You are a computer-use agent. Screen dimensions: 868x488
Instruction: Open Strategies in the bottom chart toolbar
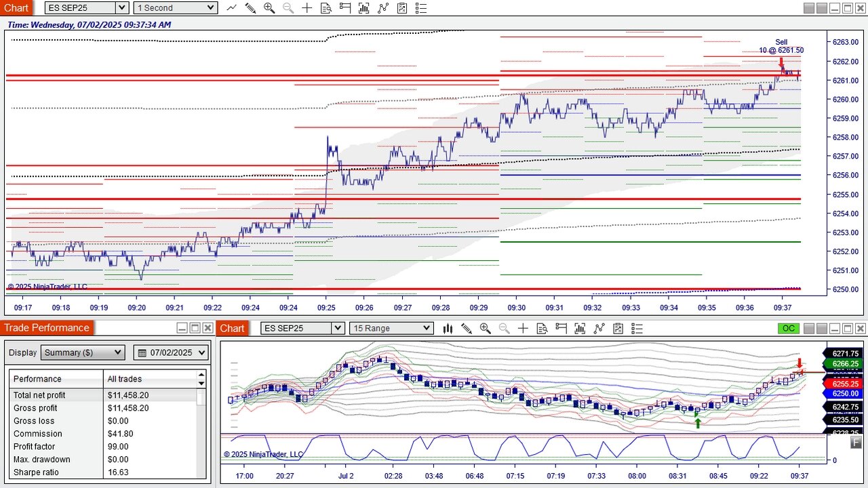tap(618, 328)
